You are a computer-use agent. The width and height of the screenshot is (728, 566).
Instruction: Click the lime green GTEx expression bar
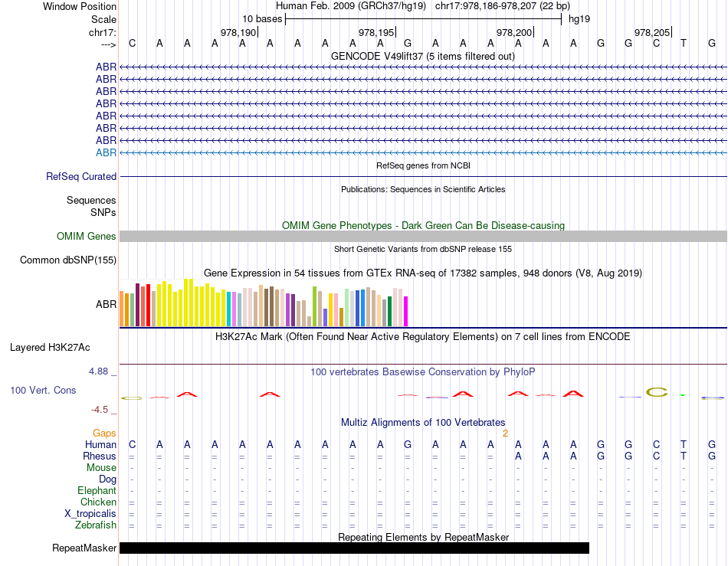tap(315, 306)
